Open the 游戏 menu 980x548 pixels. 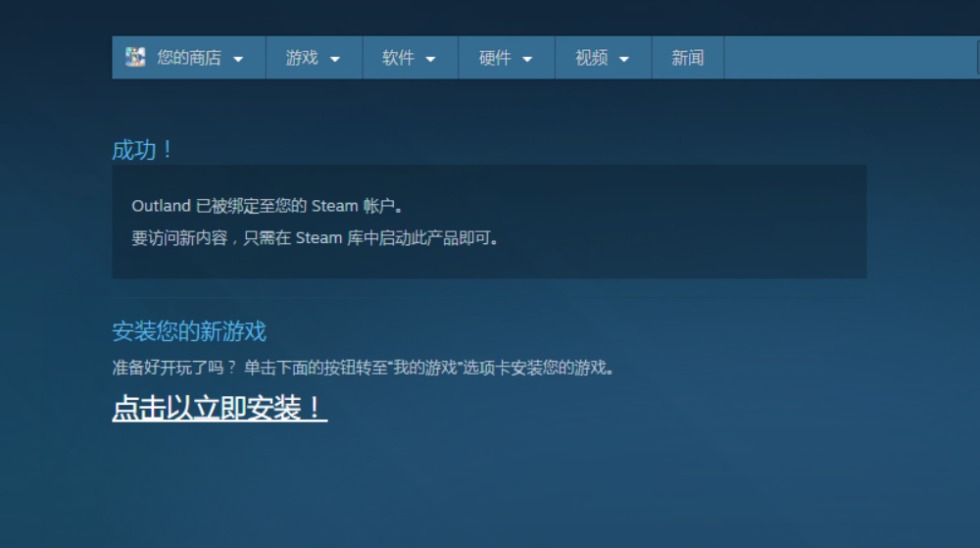tap(314, 58)
